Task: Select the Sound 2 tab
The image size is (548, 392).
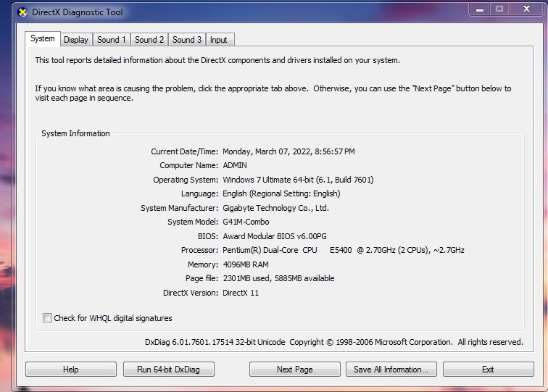Action: pyautogui.click(x=149, y=40)
